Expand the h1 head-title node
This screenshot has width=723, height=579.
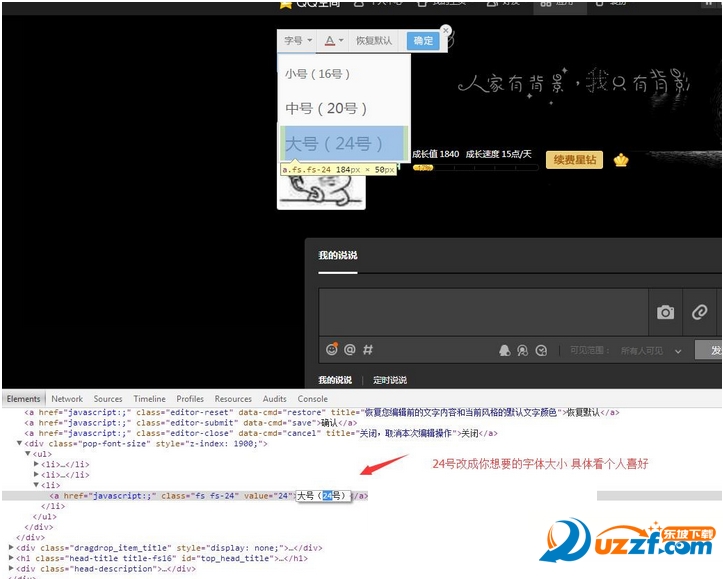11,558
